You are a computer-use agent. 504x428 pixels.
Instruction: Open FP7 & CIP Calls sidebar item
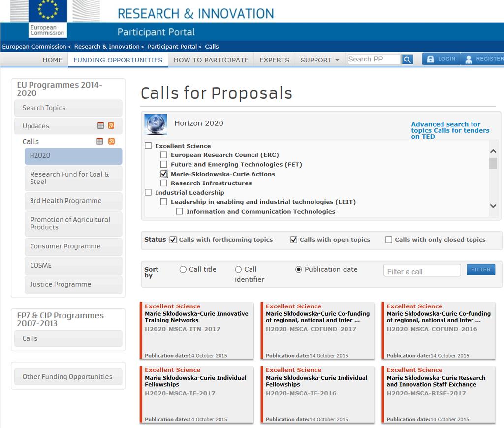[x=68, y=338]
